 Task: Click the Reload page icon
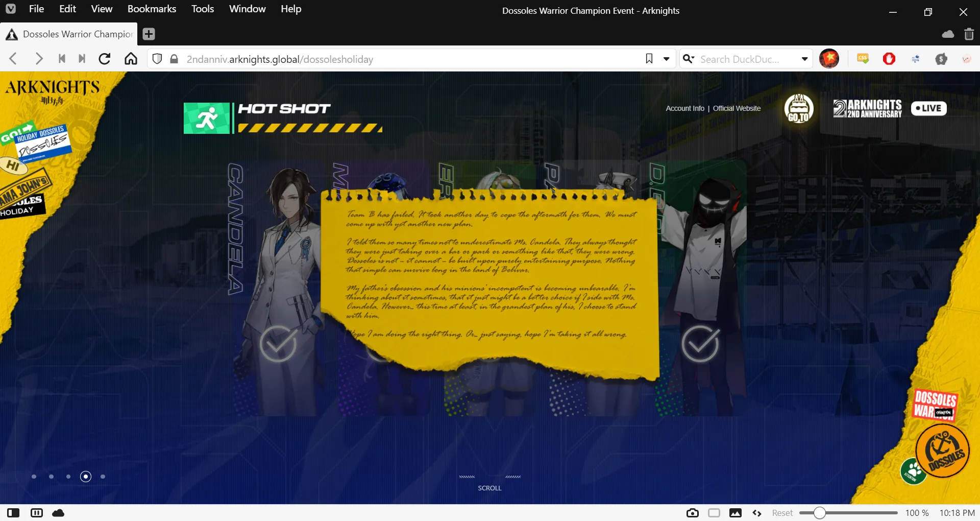(105, 59)
